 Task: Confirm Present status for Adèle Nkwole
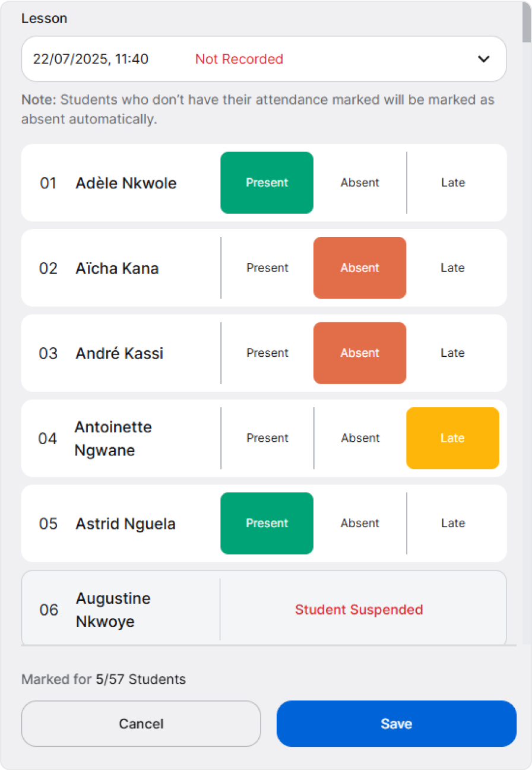[x=267, y=183]
